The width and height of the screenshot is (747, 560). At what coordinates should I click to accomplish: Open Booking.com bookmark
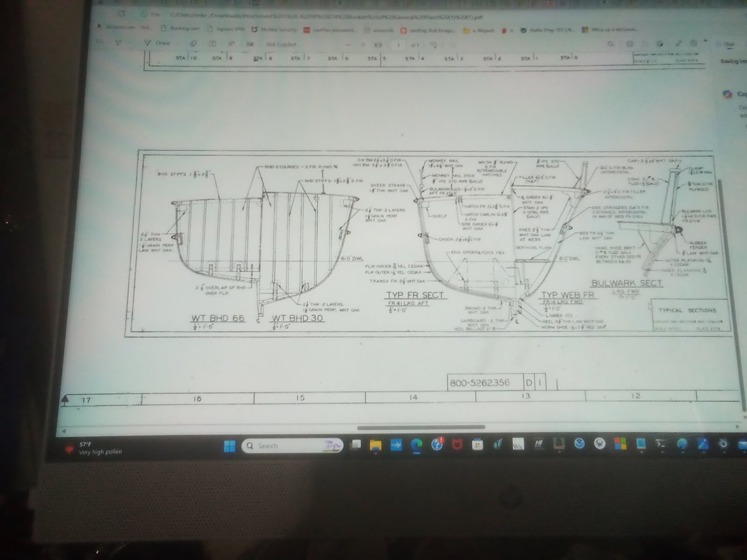tap(180, 28)
